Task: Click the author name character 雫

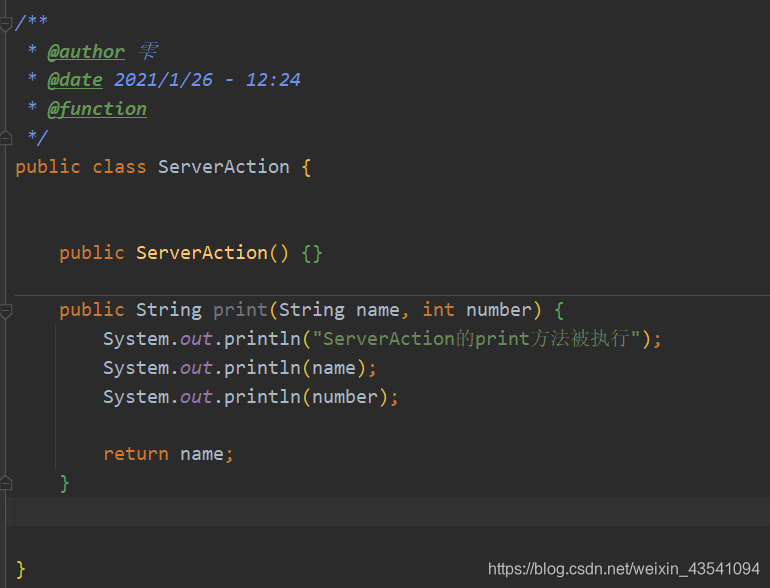Action: (x=149, y=51)
